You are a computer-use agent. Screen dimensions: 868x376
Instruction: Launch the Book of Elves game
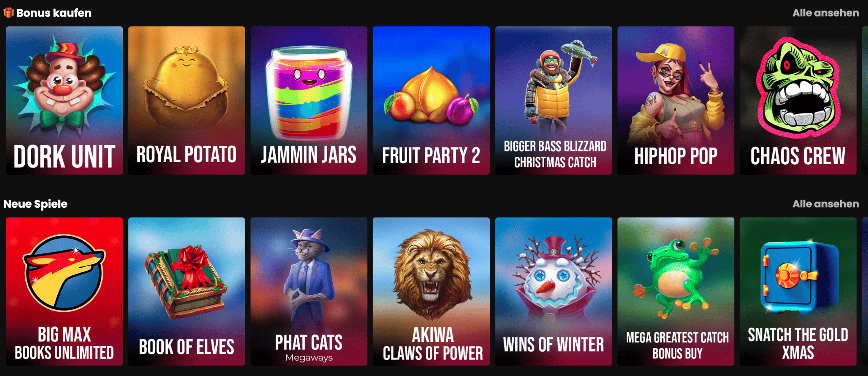[186, 292]
